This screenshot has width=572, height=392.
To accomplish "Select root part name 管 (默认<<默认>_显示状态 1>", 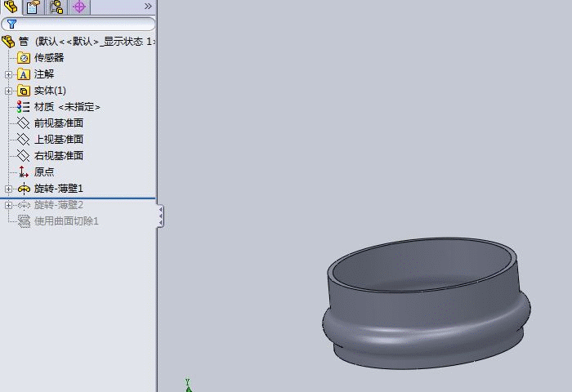I will [87, 42].
